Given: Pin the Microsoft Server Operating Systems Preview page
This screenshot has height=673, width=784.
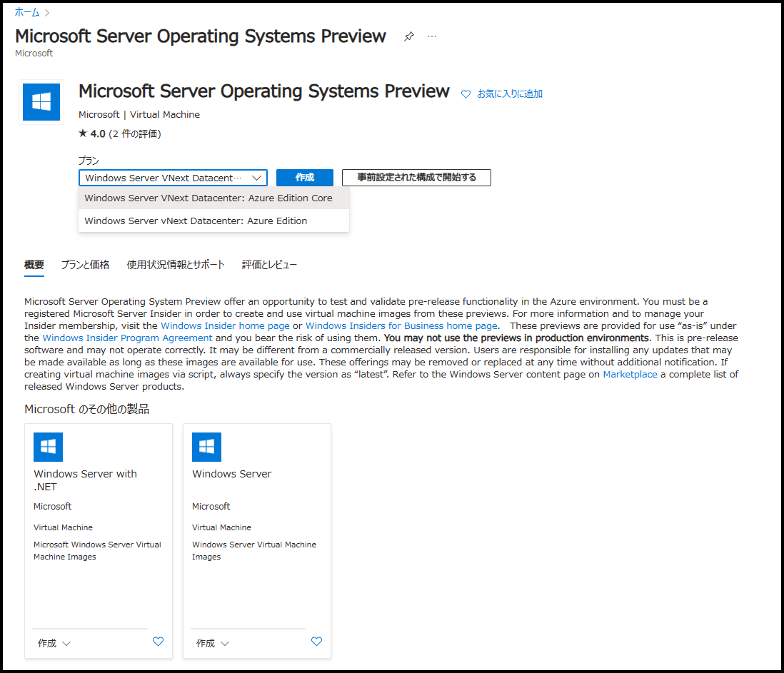Looking at the screenshot, I should click(x=409, y=36).
